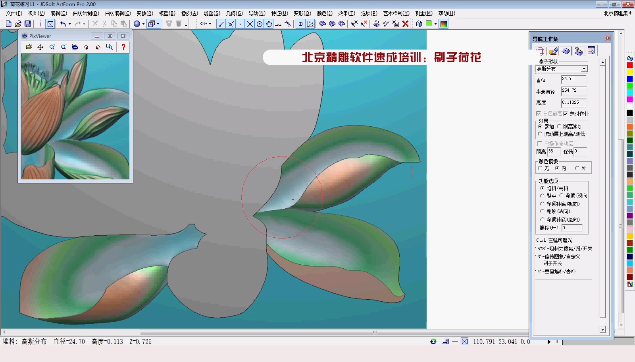Click PicViewer's four-arrow move icon

point(40,47)
